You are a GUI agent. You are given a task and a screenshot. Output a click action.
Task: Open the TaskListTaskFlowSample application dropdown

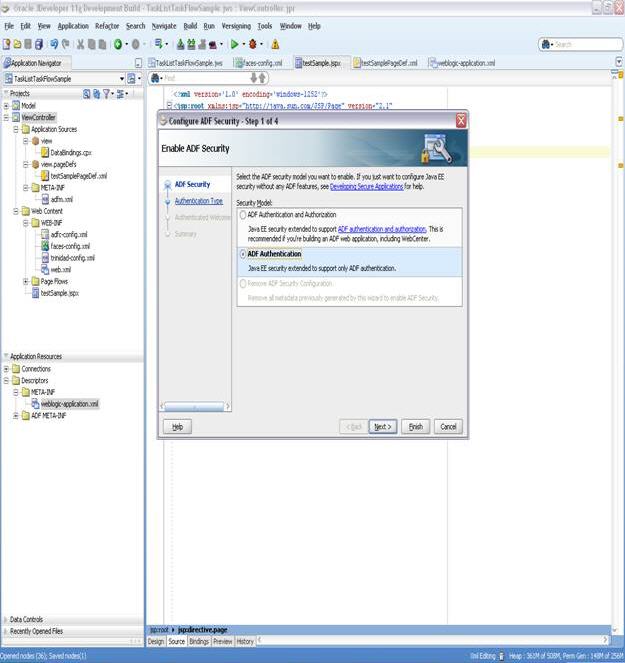tap(122, 79)
